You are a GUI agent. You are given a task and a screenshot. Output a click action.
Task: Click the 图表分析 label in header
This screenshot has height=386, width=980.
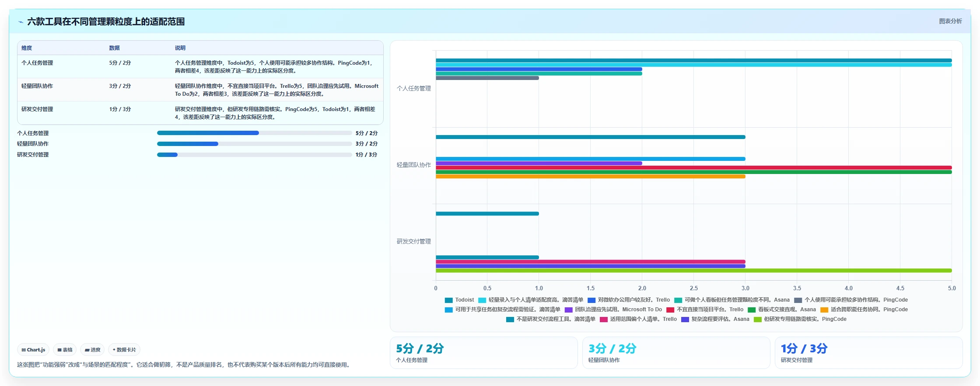click(950, 21)
